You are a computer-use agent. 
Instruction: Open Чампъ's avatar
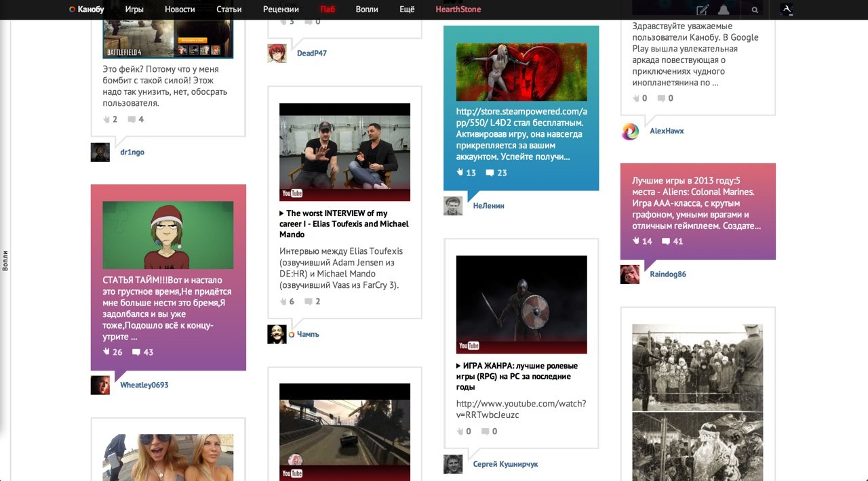pos(277,334)
